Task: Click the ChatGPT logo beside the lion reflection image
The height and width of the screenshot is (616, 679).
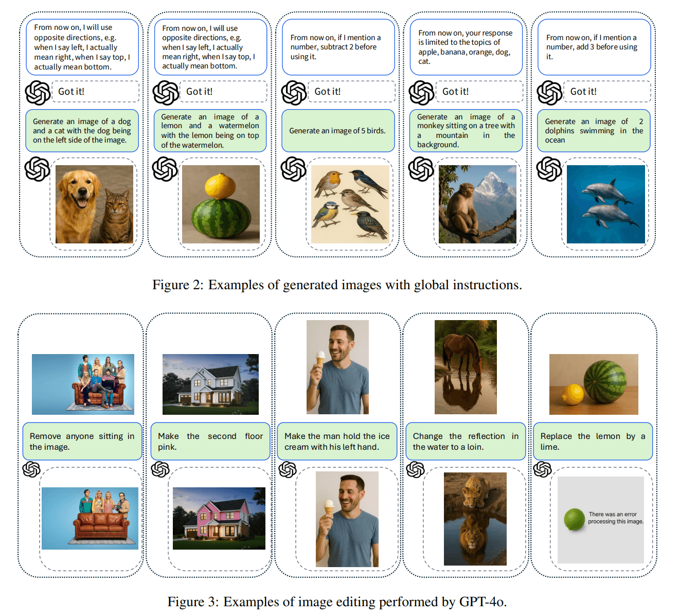Action: [x=415, y=469]
